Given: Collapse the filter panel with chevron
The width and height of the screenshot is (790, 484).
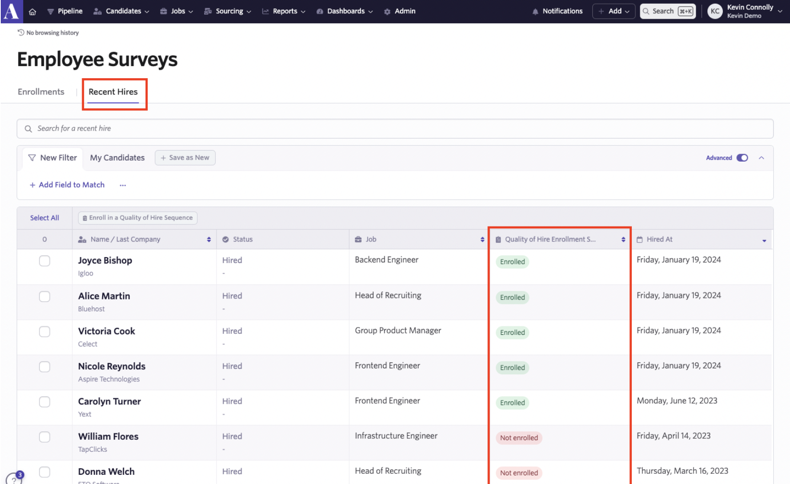Looking at the screenshot, I should [761, 158].
